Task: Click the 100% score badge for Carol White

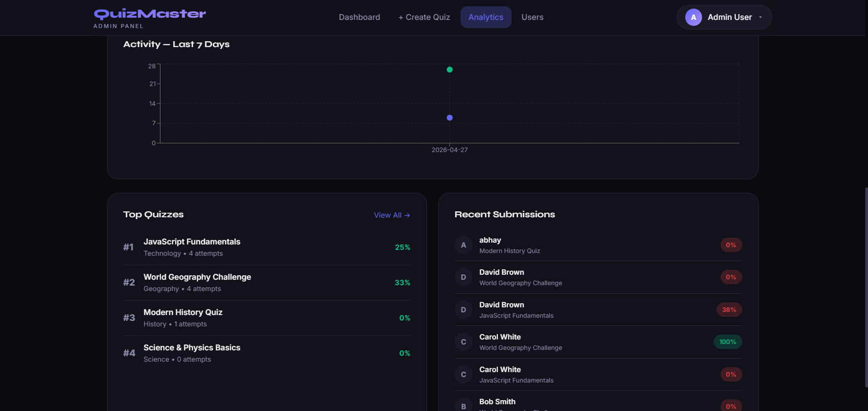Action: click(x=727, y=342)
